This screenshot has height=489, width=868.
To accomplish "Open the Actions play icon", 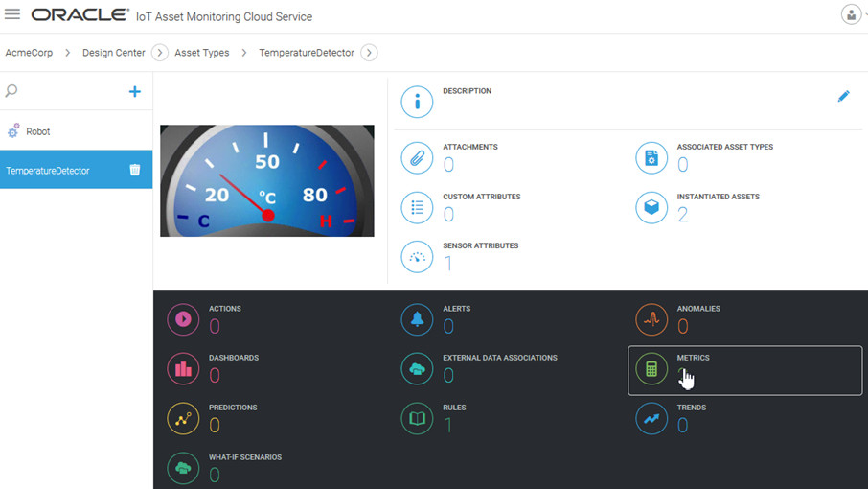I will [183, 319].
